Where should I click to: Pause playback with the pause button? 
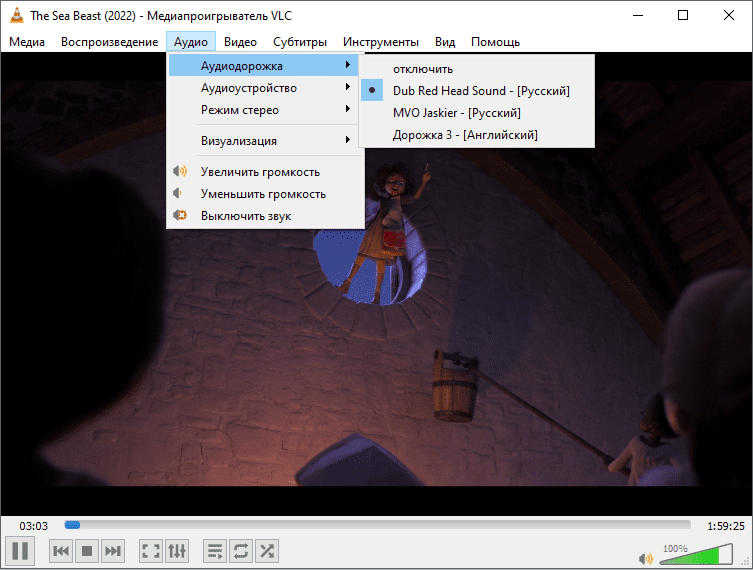click(20, 551)
